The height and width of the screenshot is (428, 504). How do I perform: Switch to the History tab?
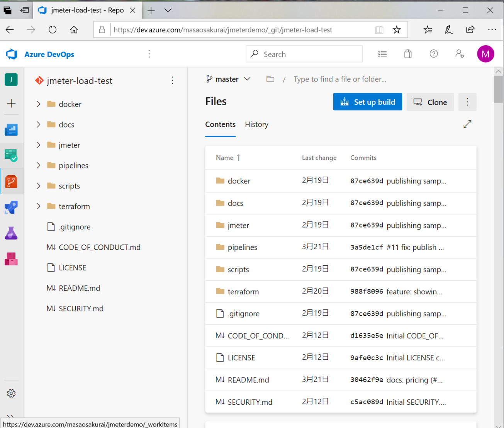pos(256,124)
